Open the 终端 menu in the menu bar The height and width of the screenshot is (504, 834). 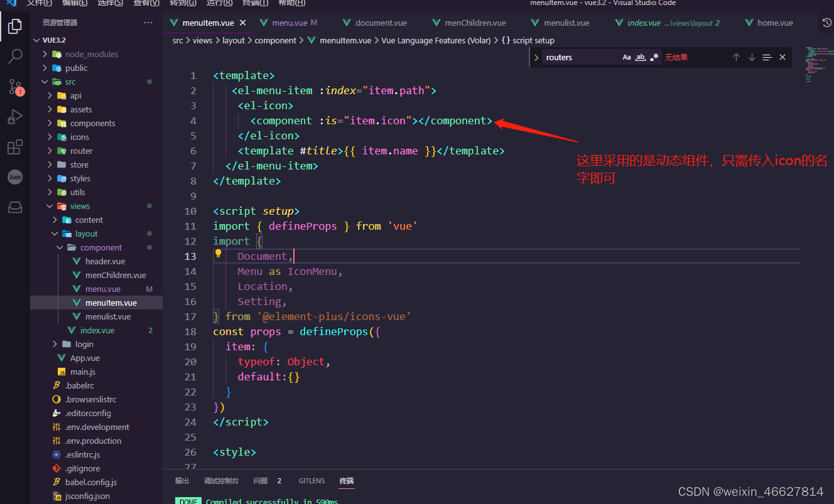tap(255, 4)
